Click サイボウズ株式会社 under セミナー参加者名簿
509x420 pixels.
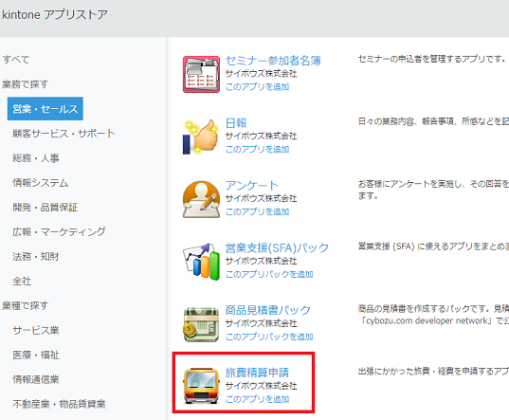[x=261, y=74]
